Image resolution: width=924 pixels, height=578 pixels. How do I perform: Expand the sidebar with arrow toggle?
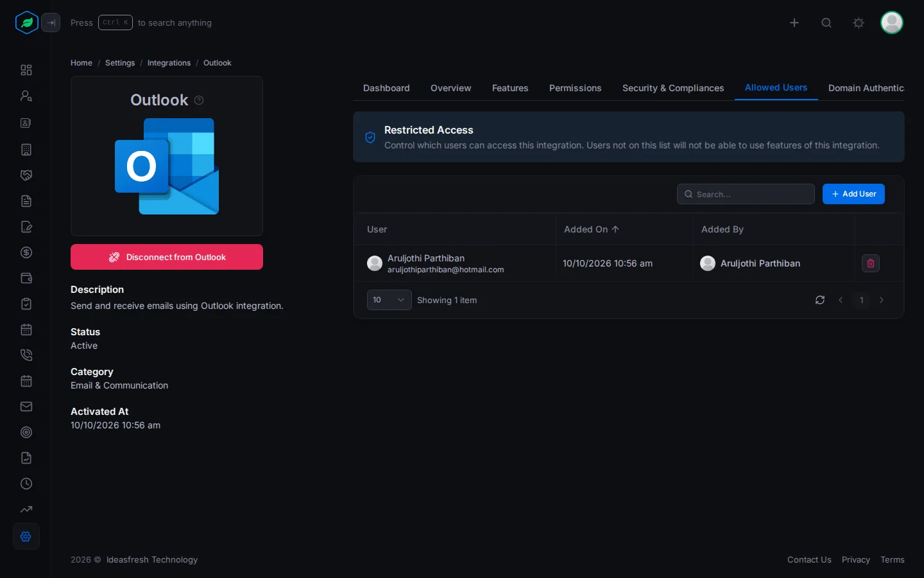point(51,22)
